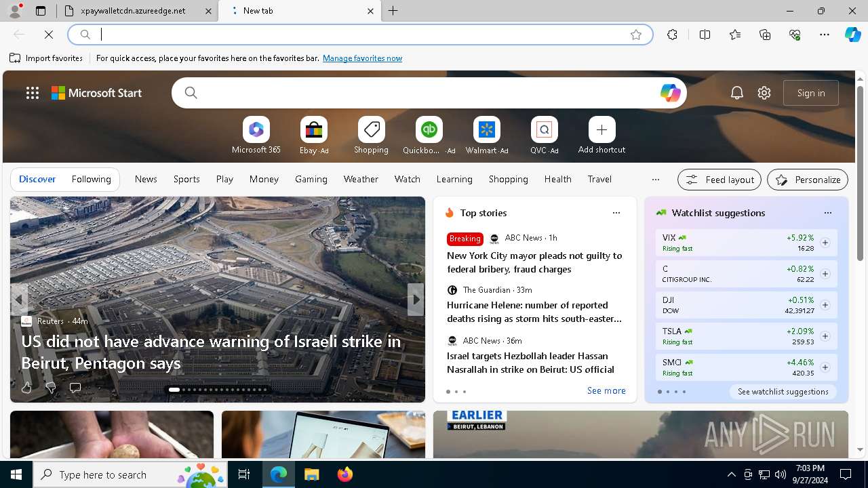Open the Collections icon
The width and height of the screenshot is (868, 488).
[765, 35]
